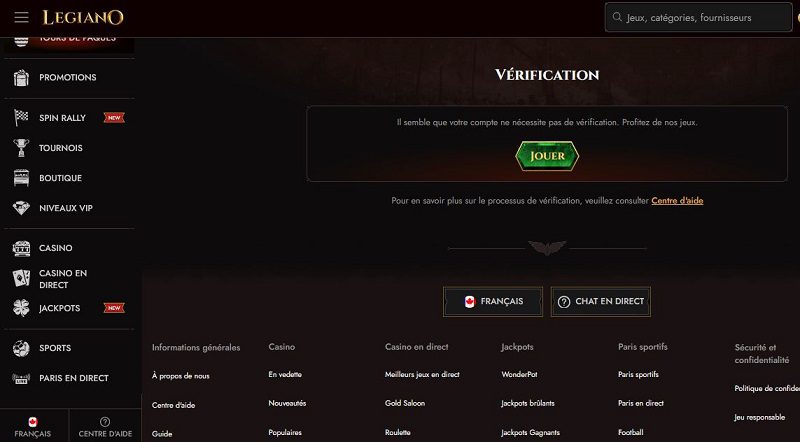This screenshot has width=800, height=442.
Task: Open the Jackpots sidebar label
Action: 60,308
